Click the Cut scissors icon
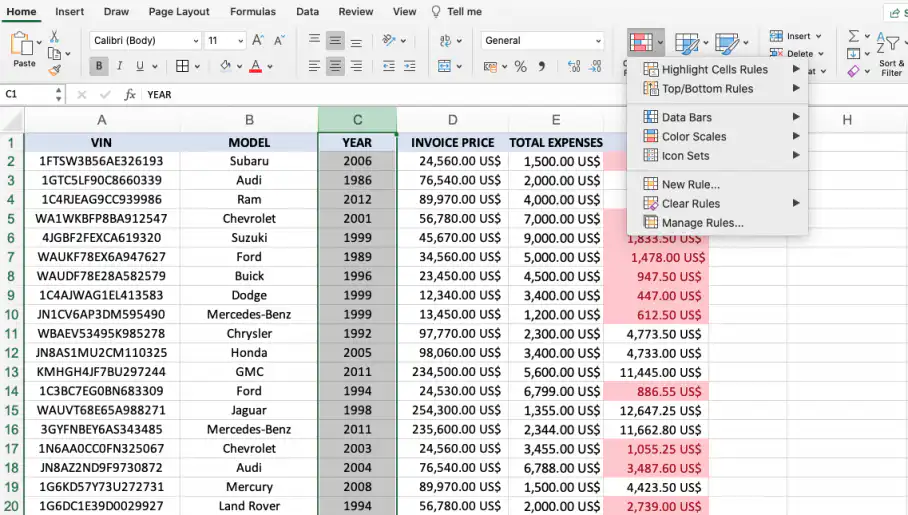The width and height of the screenshot is (908, 515). click(x=54, y=36)
